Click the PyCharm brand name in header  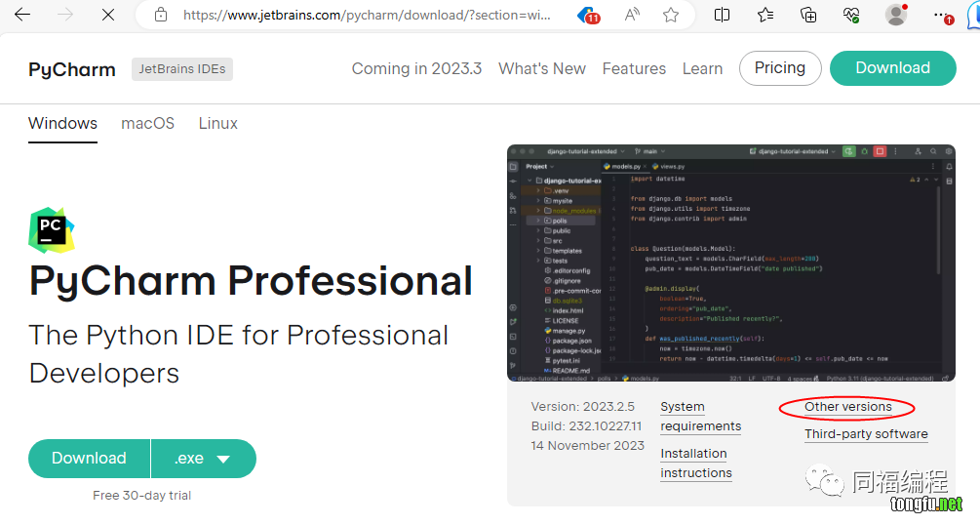click(x=72, y=69)
